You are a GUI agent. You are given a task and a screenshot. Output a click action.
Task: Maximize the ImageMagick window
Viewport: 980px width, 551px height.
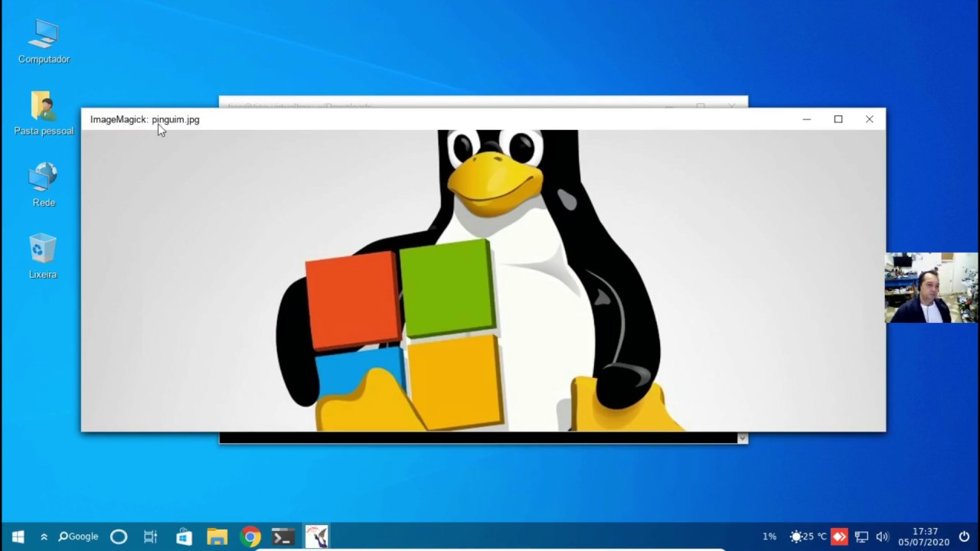(838, 119)
